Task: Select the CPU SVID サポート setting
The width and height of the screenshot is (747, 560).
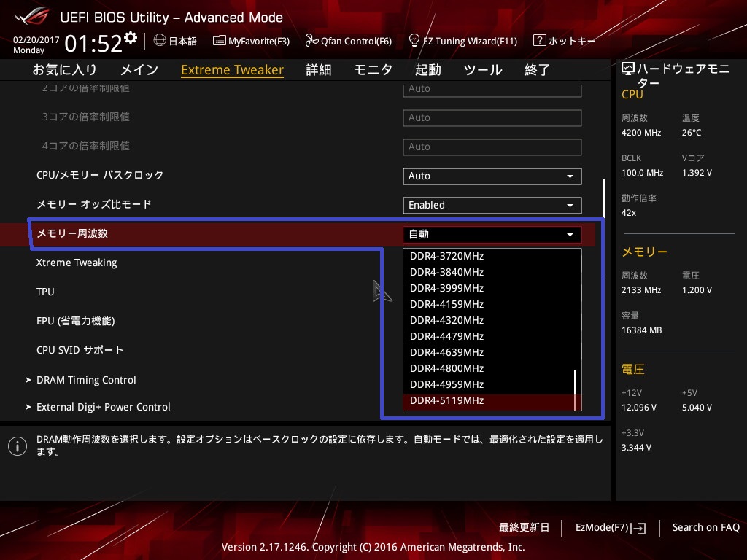Action: point(80,350)
